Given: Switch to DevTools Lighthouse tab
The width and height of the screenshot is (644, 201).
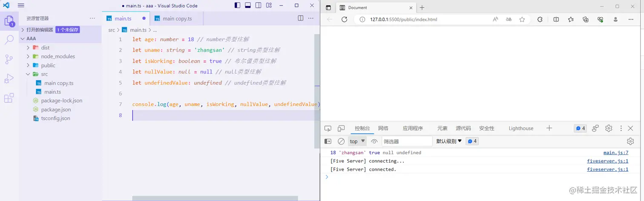Looking at the screenshot, I should [x=521, y=128].
